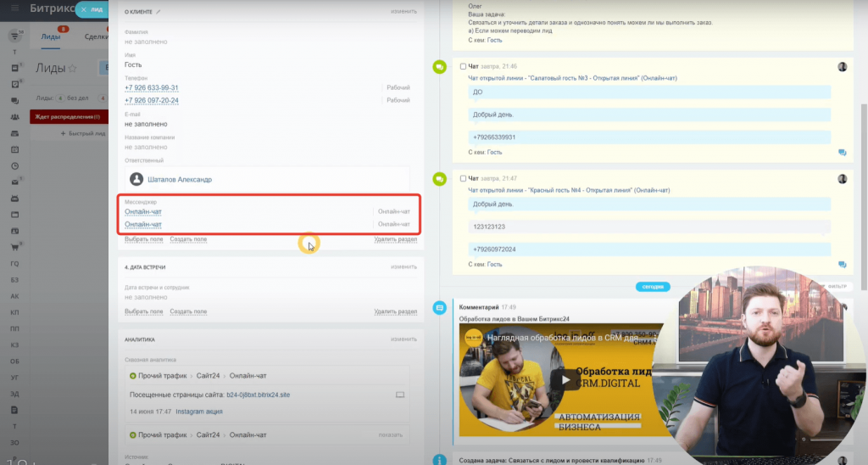Switch to the Сделки tab
Image resolution: width=868 pixels, height=465 pixels.
97,36
